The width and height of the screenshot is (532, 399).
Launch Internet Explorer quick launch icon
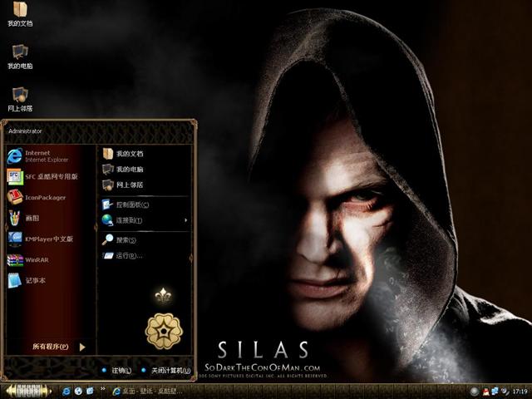coord(66,392)
